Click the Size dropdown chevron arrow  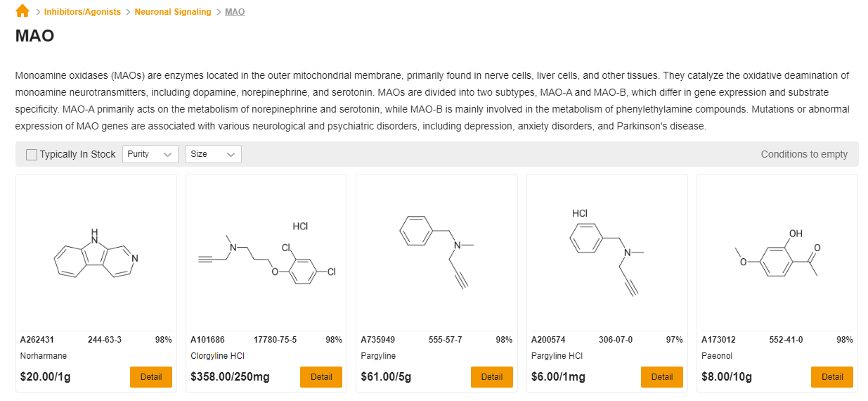[x=231, y=155]
